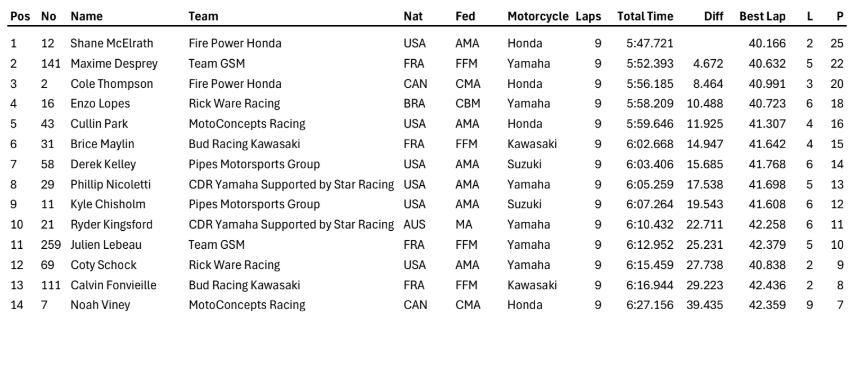This screenshot has width=867, height=383.
Task: Select the Maxime Desprey name cell
Action: (114, 64)
